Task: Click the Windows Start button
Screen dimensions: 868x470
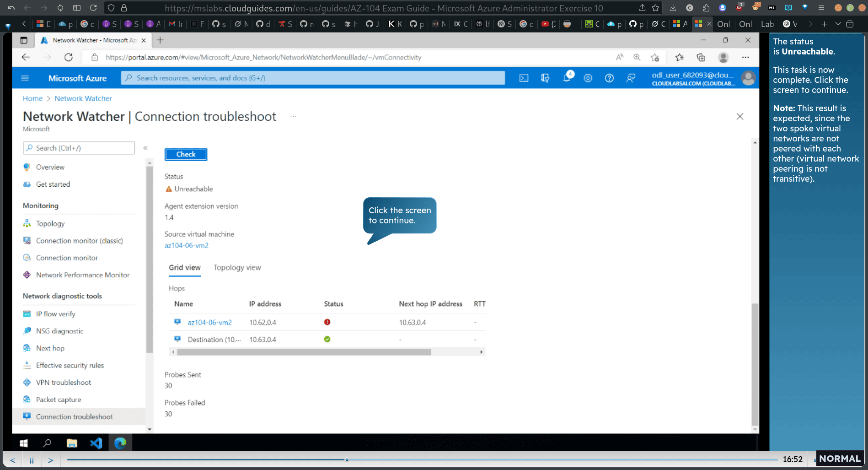Action: [24, 443]
